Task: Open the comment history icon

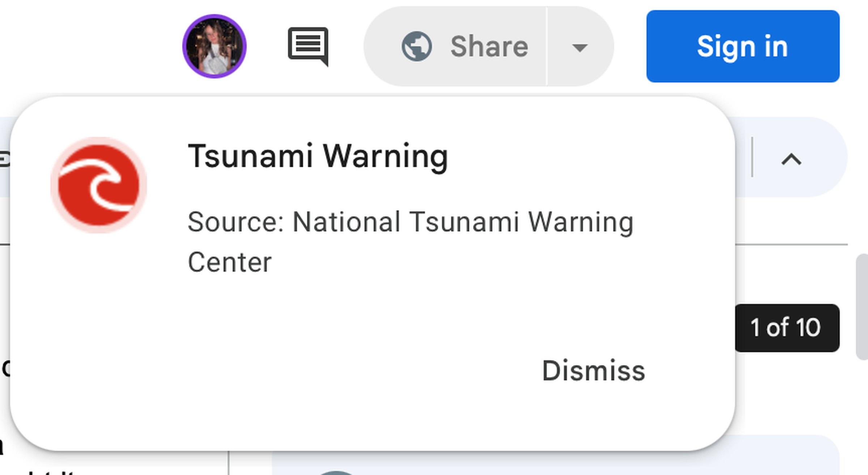Action: tap(308, 47)
